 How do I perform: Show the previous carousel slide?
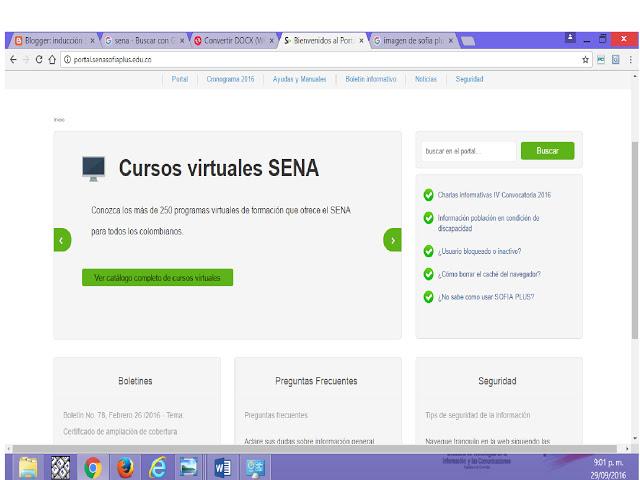[62, 240]
